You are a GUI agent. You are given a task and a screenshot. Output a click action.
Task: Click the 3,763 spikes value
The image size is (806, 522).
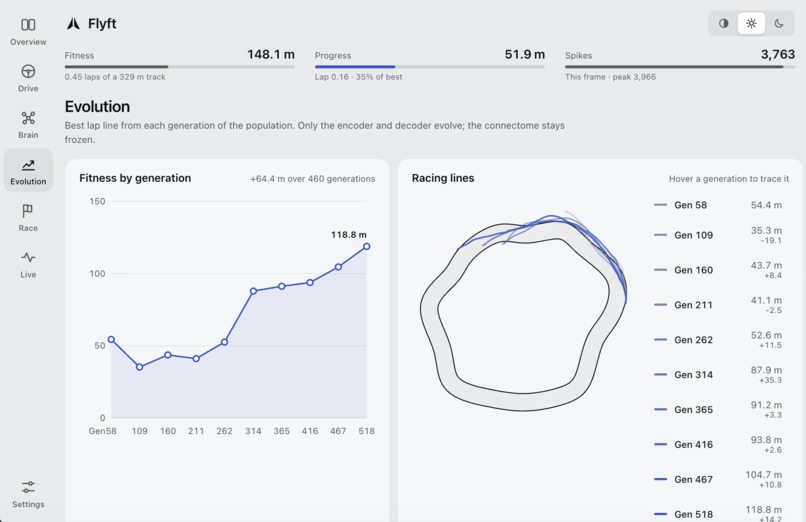(x=778, y=54)
